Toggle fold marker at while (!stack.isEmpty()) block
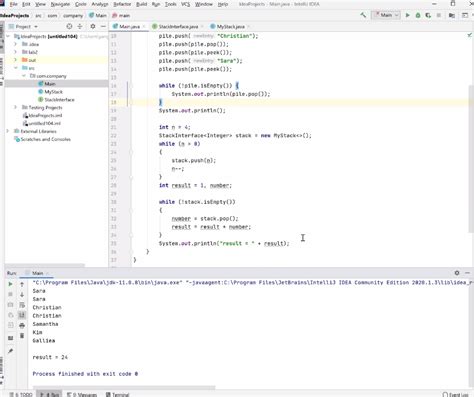 130,210
